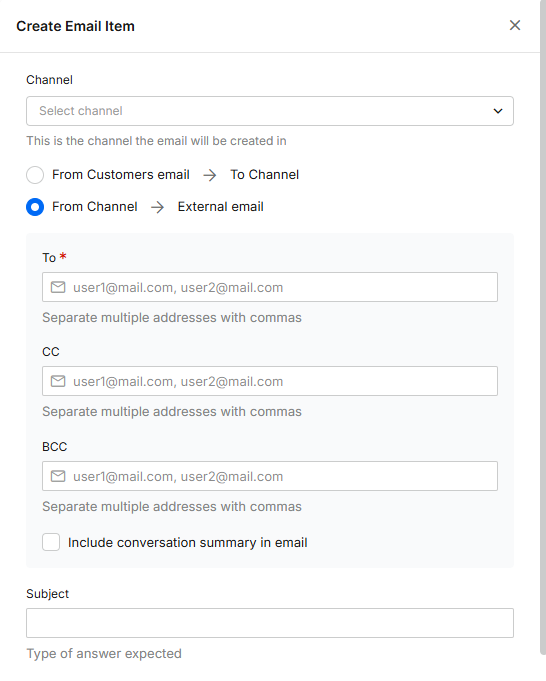The height and width of the screenshot is (681, 546).
Task: Select the From Channel radio button
Action: coord(35,207)
